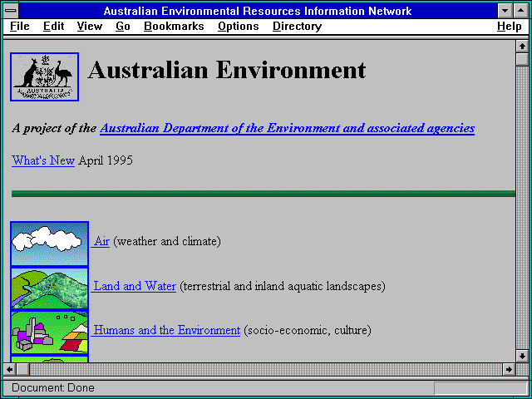
Task: Click the window title bar text
Action: (258, 11)
